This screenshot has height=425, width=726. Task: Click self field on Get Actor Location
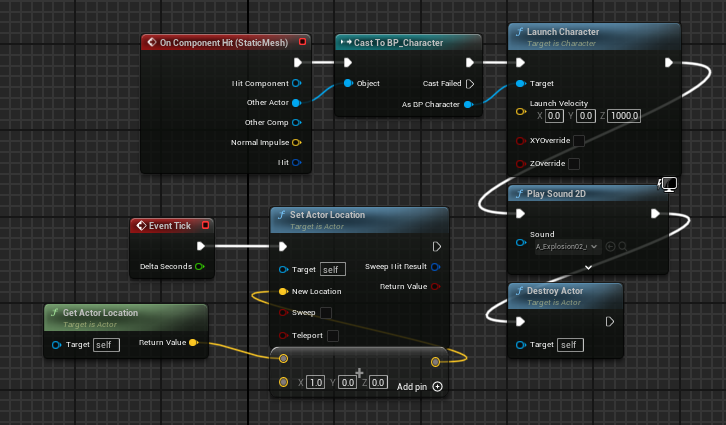pos(106,345)
